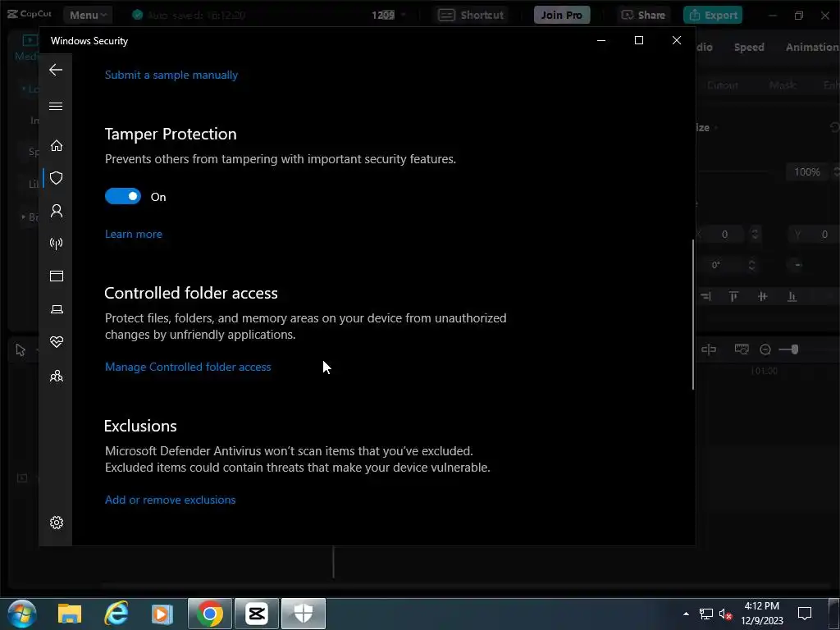
Task: Switch to CapCut Animation tab
Action: click(812, 47)
